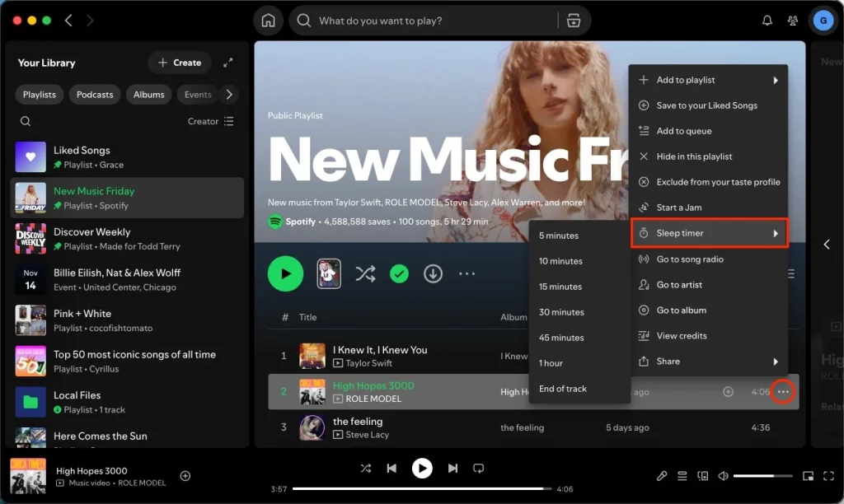
Task: Open the Create new dropdown
Action: pyautogui.click(x=179, y=63)
